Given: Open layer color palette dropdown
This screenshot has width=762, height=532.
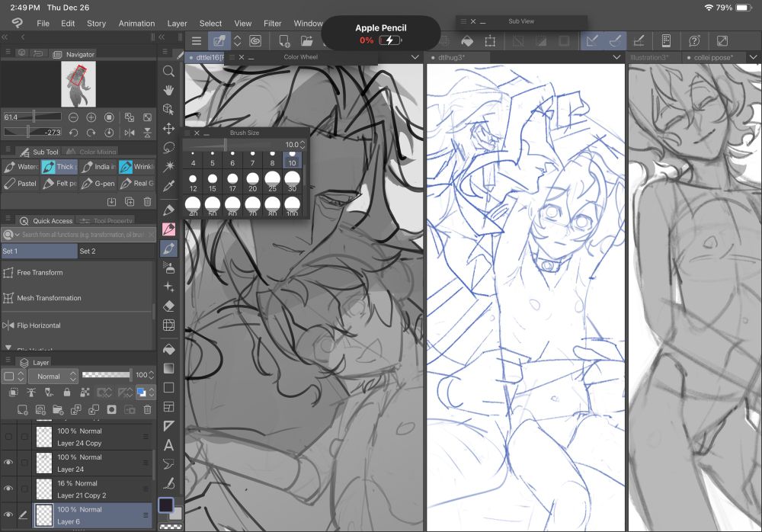Looking at the screenshot, I should click(13, 376).
